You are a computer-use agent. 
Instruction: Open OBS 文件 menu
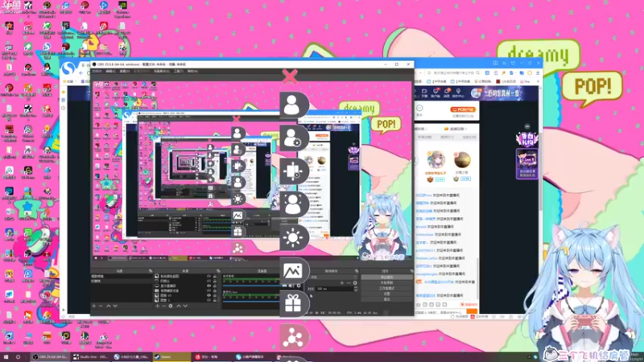(97, 71)
